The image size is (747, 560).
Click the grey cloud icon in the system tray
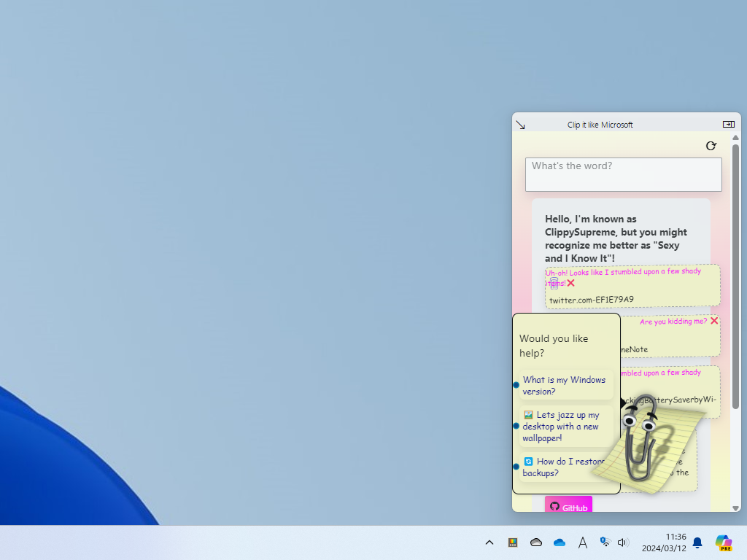tap(536, 542)
